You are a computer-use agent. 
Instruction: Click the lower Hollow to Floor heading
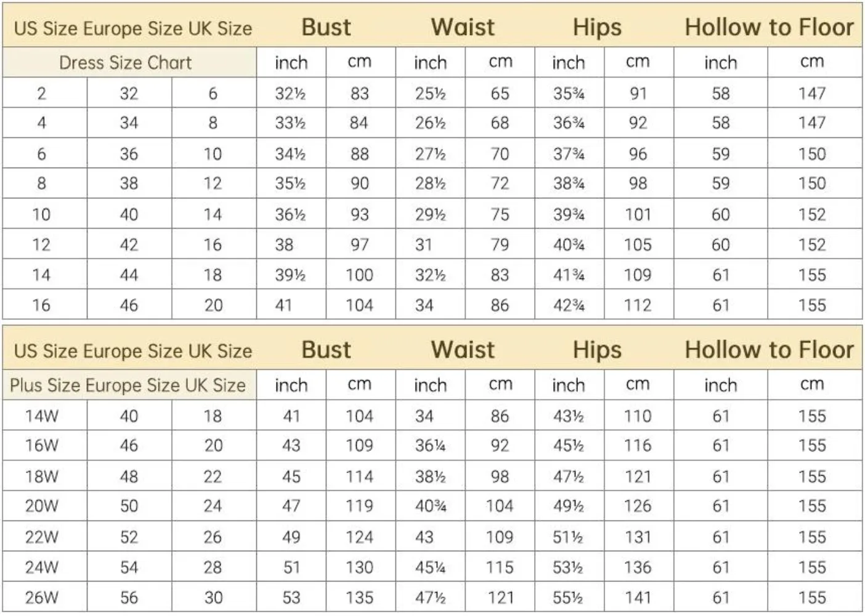[769, 350]
